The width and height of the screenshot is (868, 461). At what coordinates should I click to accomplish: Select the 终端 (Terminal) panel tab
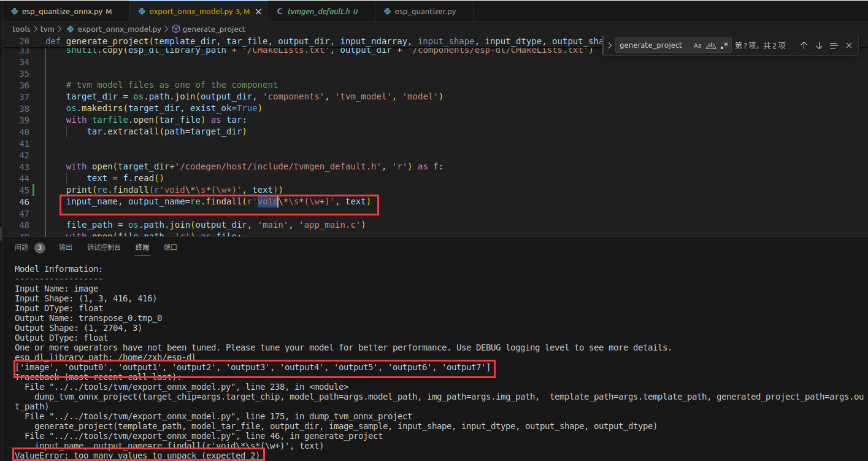[x=142, y=247]
